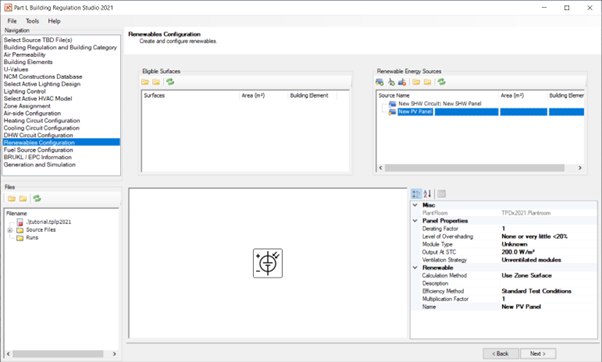Click the first folder icon in Eligible Surfaces toolbar
This screenshot has height=362, width=602.
click(x=145, y=82)
